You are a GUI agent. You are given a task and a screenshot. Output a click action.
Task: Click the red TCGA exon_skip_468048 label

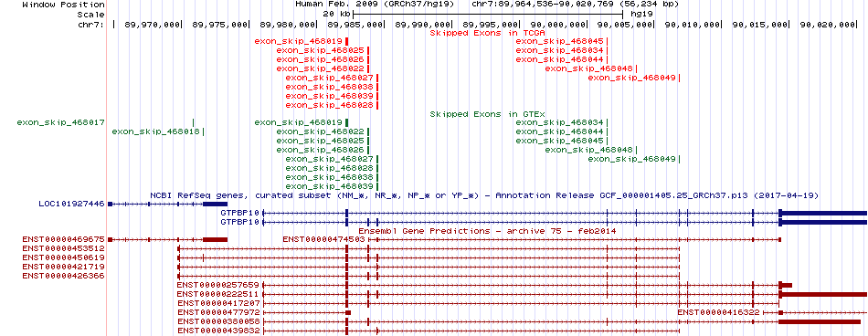point(589,68)
